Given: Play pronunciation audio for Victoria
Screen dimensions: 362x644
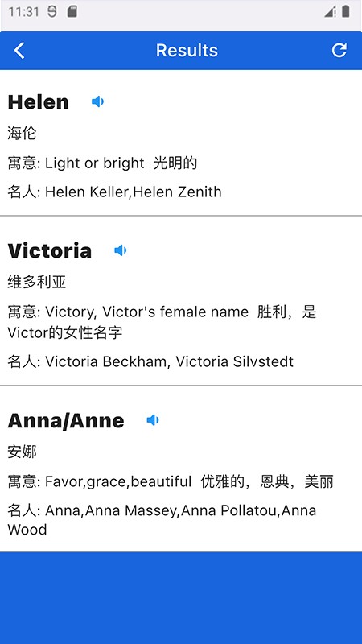Looking at the screenshot, I should tap(120, 250).
